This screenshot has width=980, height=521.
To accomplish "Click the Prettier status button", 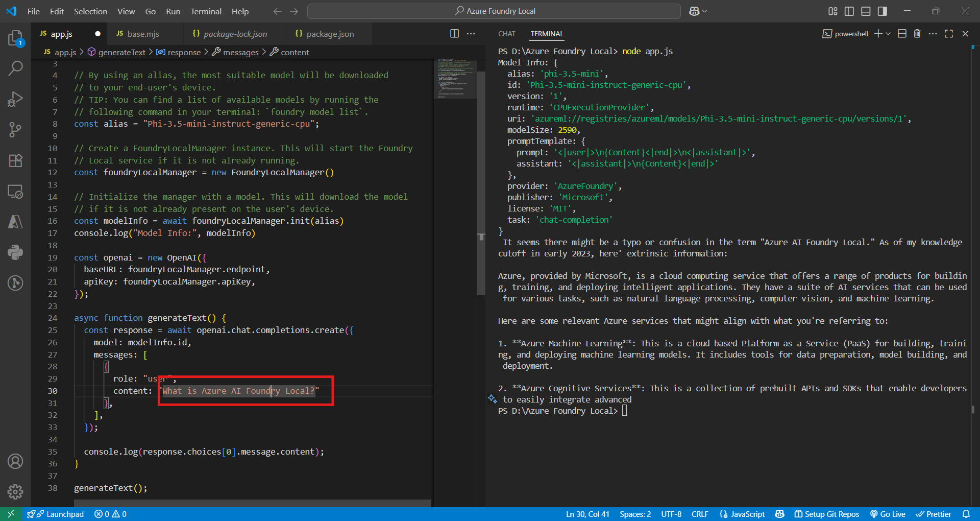I will (934, 514).
